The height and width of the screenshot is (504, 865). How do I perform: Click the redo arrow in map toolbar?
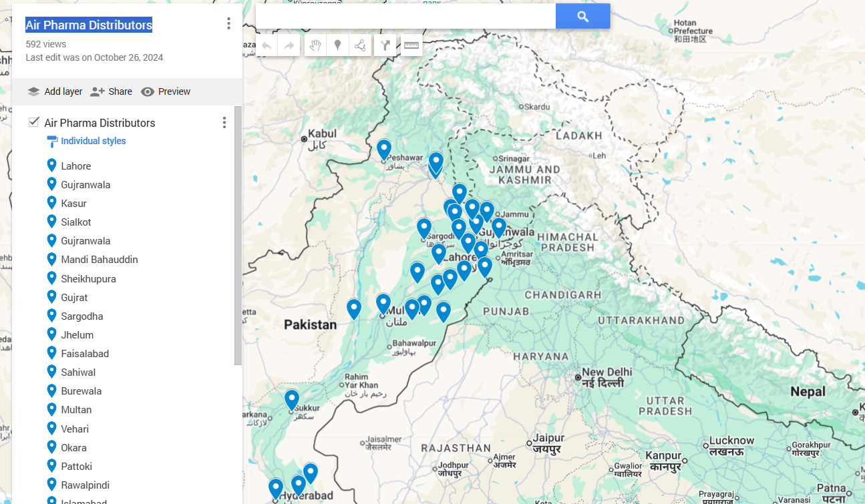click(289, 45)
